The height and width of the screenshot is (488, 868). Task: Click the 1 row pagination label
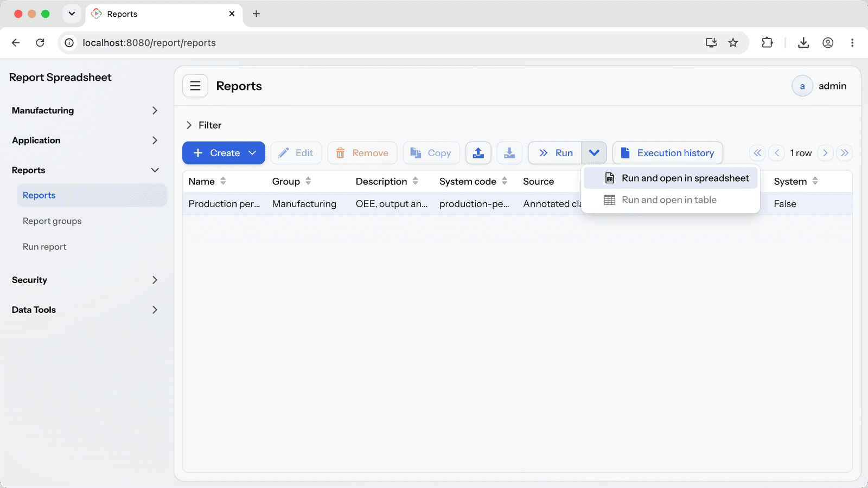tap(801, 153)
